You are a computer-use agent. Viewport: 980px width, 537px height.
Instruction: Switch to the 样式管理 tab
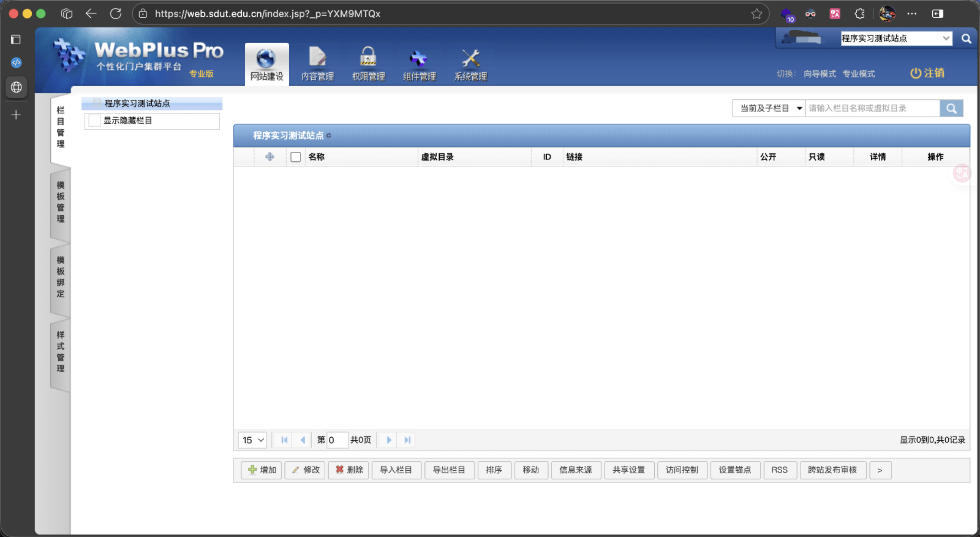click(x=60, y=351)
